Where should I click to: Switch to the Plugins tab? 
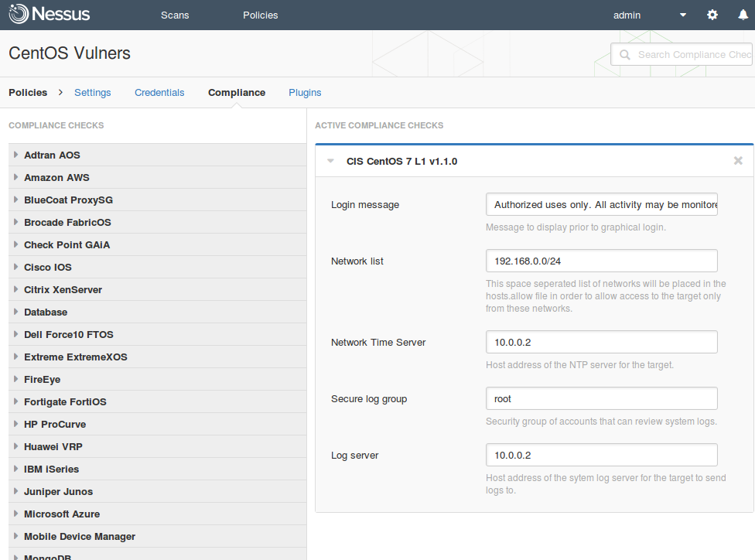tap(305, 93)
